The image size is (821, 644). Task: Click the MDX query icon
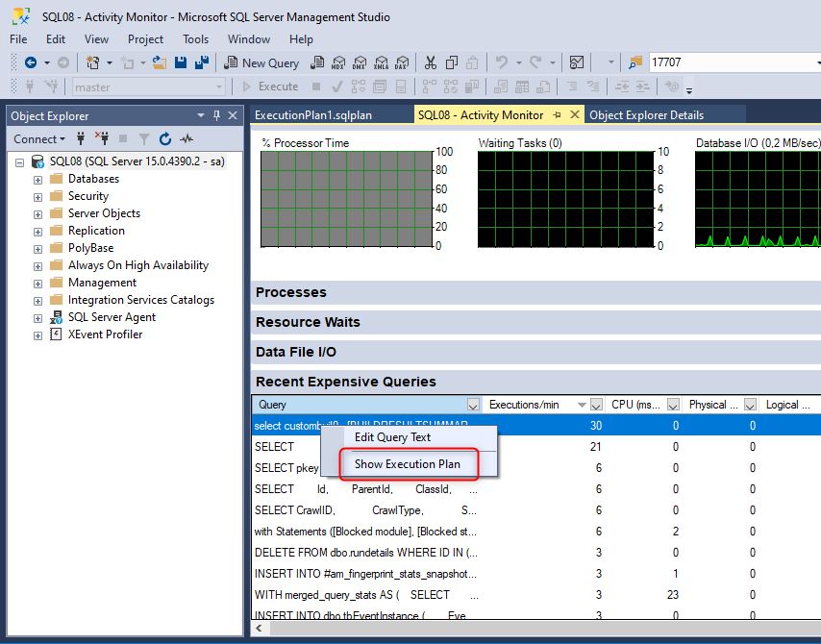[338, 62]
